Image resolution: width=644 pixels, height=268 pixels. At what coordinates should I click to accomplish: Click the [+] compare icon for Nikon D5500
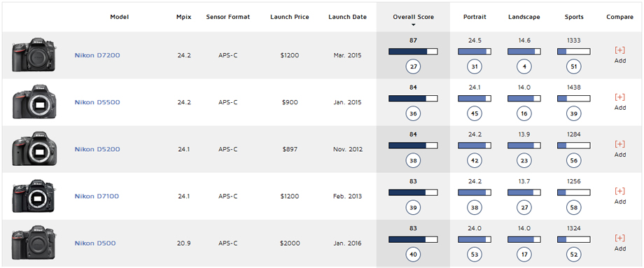point(619,97)
